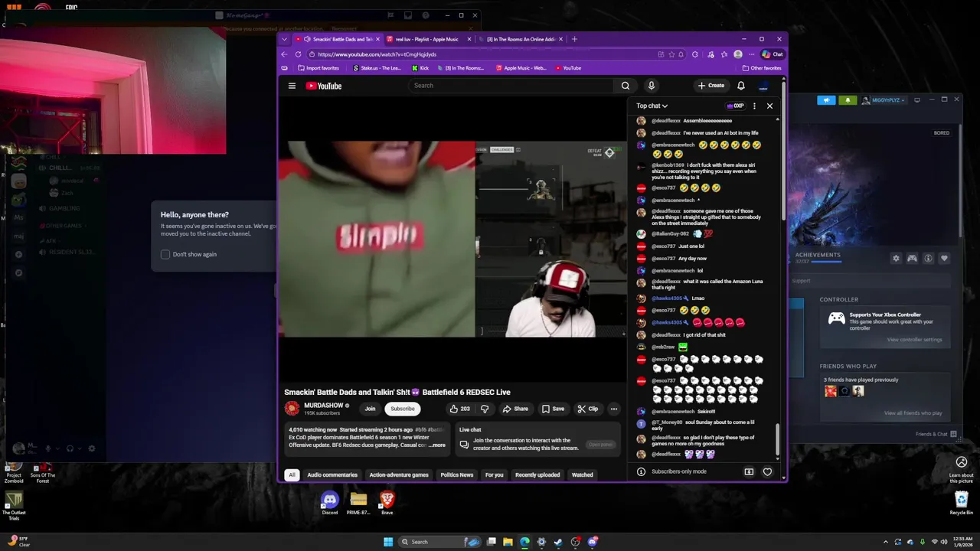The image size is (980, 551).
Task: Close the live chat panel
Action: click(769, 106)
